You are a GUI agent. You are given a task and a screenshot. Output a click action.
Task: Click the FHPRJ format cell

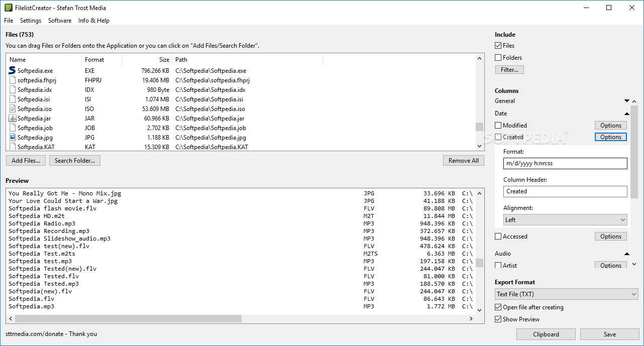point(93,80)
